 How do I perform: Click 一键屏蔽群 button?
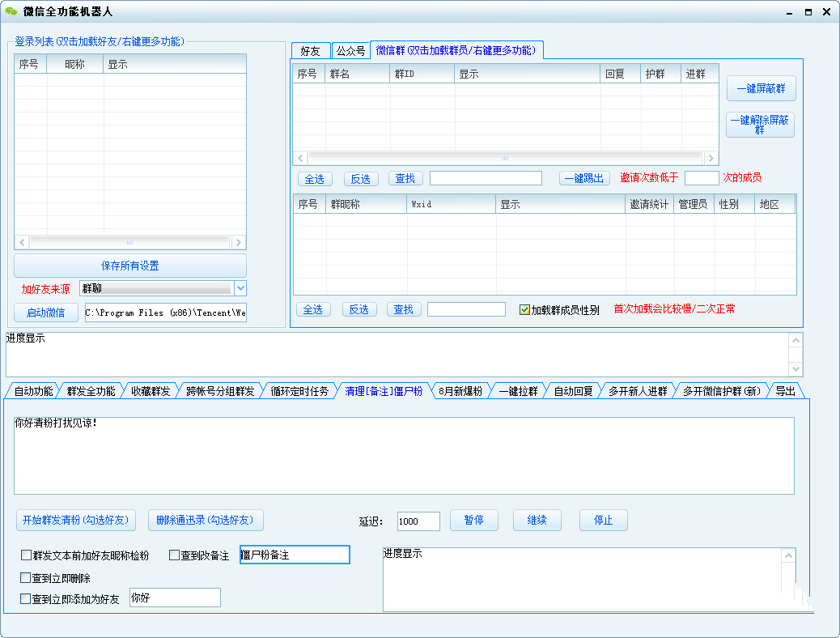762,88
